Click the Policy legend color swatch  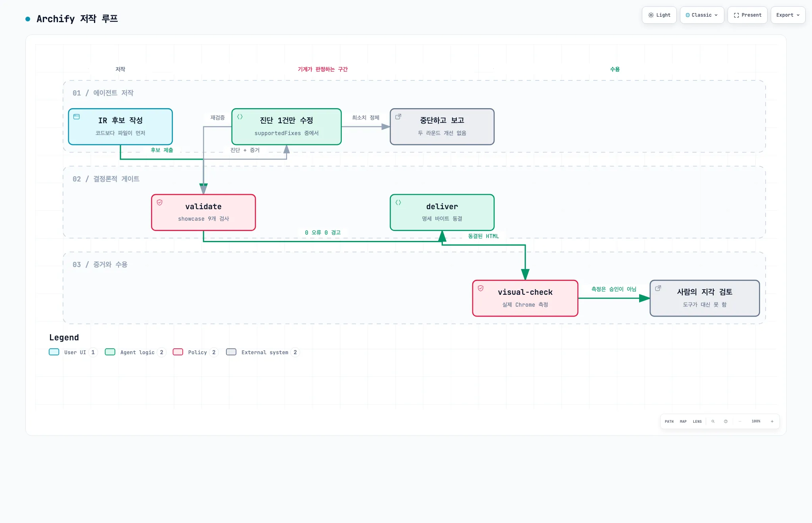tap(178, 352)
